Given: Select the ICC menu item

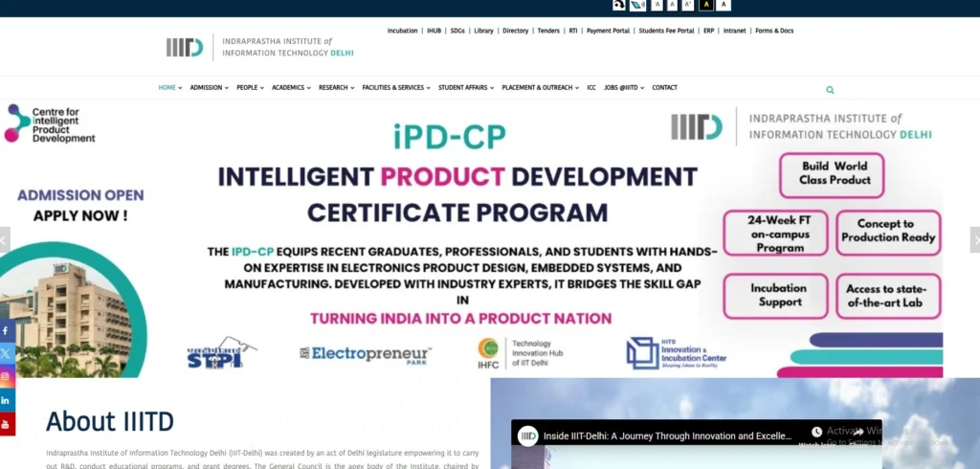Looking at the screenshot, I should click(x=591, y=88).
